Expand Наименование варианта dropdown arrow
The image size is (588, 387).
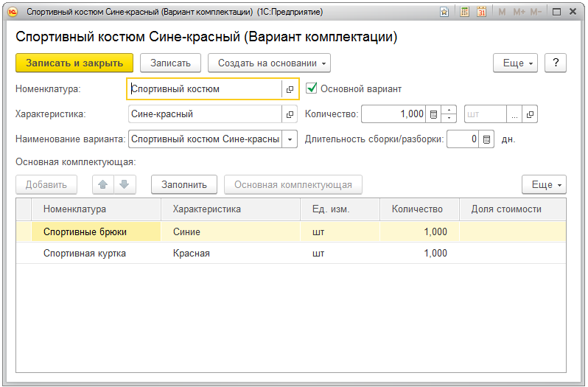pyautogui.click(x=290, y=139)
